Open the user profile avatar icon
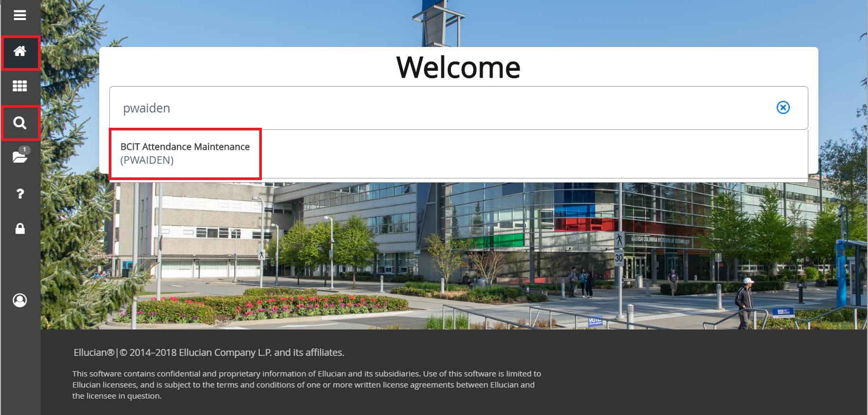 20,300
